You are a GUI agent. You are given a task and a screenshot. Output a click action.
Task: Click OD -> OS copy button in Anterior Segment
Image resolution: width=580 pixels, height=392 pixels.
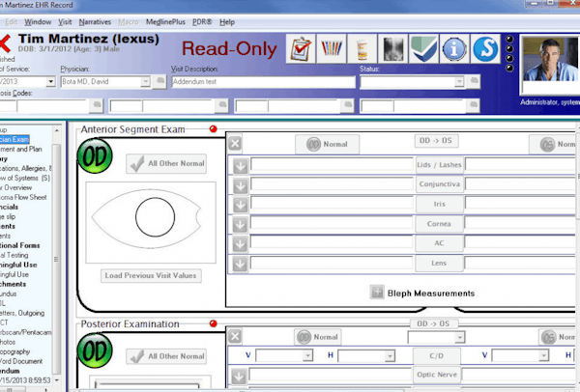click(436, 141)
